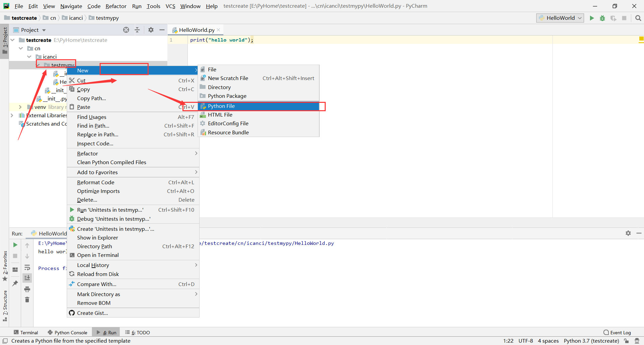Open 2: Favorites side tab
Image resolution: width=644 pixels, height=345 pixels.
click(5, 266)
